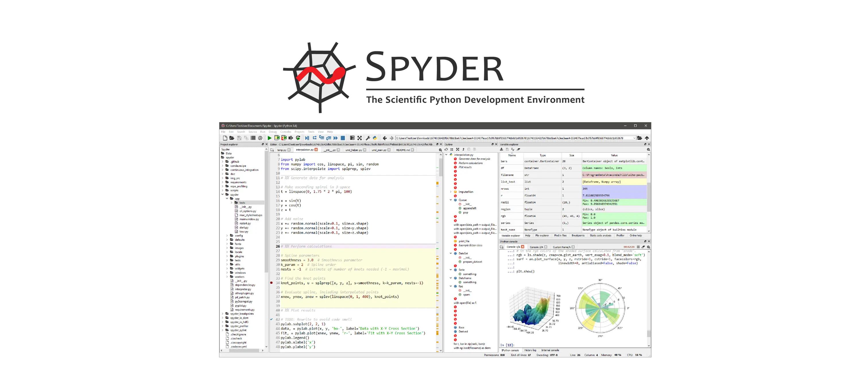Step over using the continue execution icon
The height and width of the screenshot is (366, 868).
pyautogui.click(x=336, y=138)
